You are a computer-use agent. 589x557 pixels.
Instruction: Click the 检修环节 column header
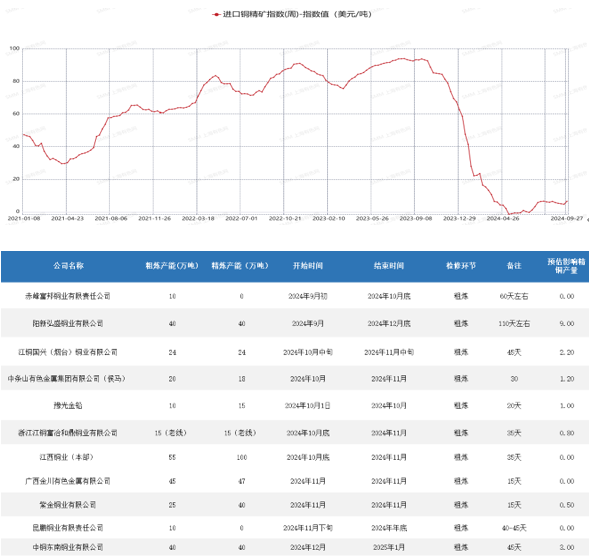[461, 266]
